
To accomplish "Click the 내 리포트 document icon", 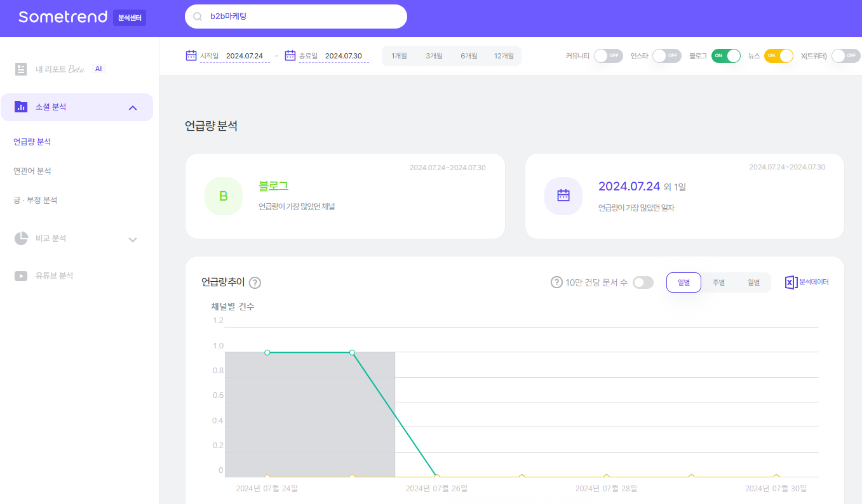I will point(21,69).
